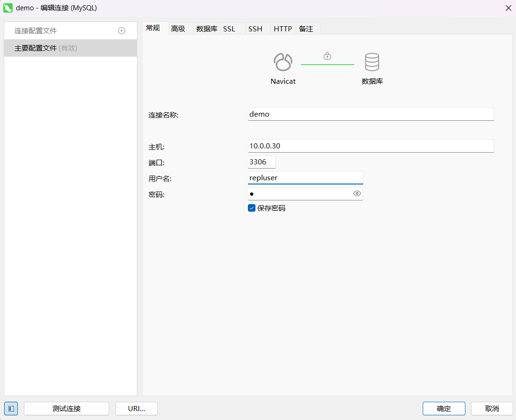
Task: Add a new connection profile with the plus icon
Action: pyautogui.click(x=121, y=30)
